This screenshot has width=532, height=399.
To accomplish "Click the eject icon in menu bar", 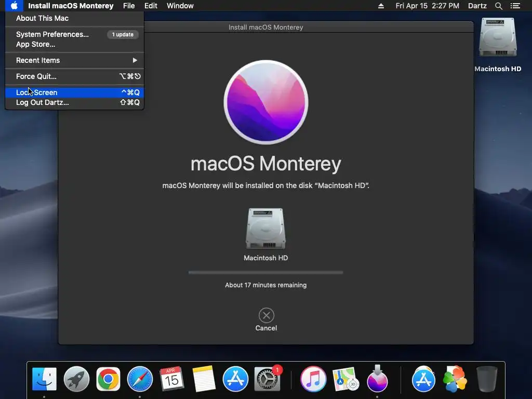I will coord(381,6).
